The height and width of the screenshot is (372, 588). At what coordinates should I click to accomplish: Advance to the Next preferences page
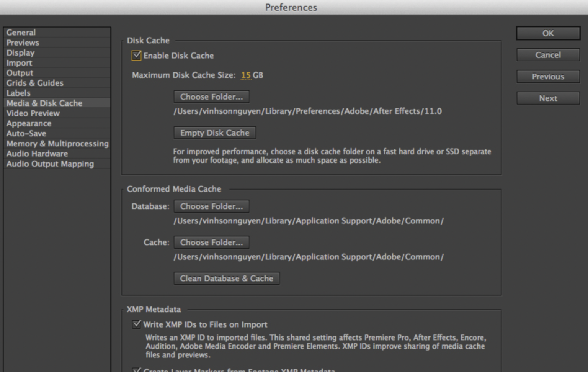coord(548,98)
